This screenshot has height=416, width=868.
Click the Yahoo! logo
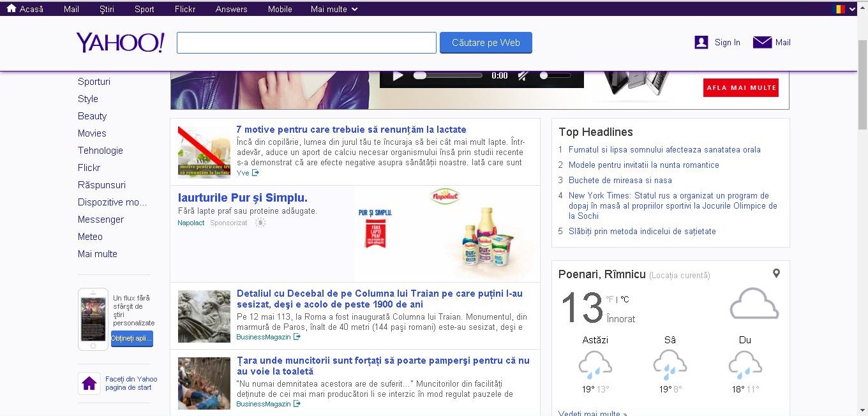click(x=120, y=43)
